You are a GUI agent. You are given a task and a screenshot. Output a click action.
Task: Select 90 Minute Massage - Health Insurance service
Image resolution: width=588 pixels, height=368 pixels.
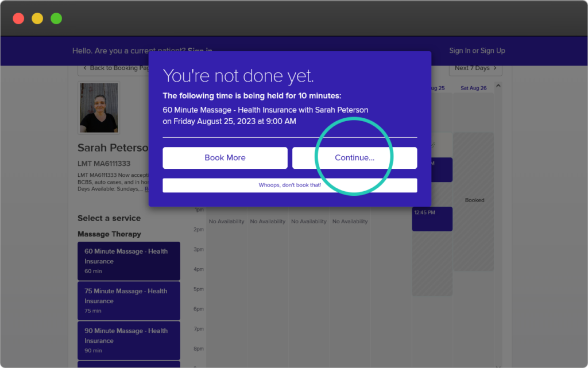(129, 340)
